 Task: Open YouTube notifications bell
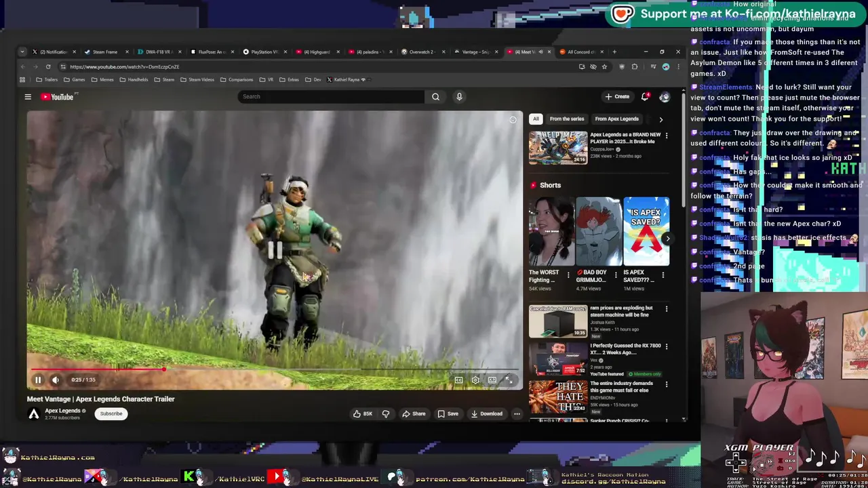645,96
